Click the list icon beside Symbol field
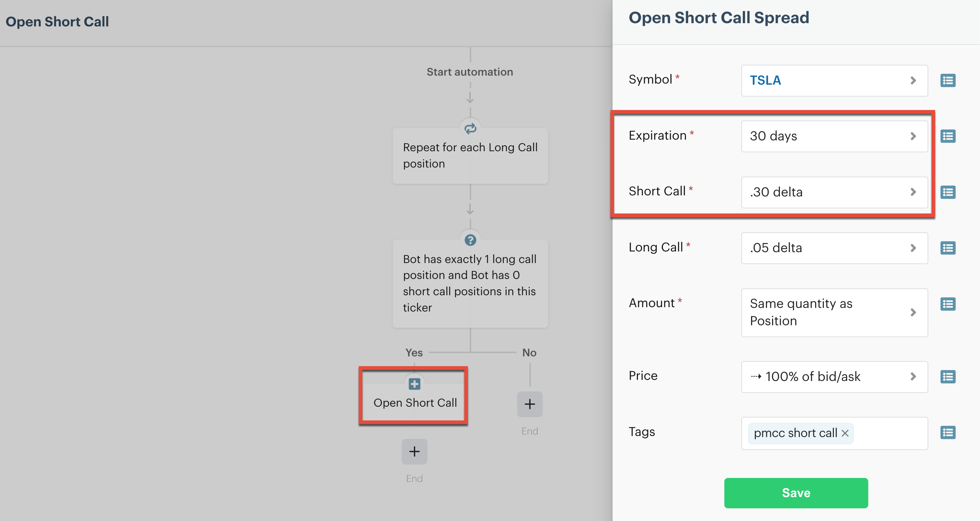980x521 pixels. click(948, 80)
